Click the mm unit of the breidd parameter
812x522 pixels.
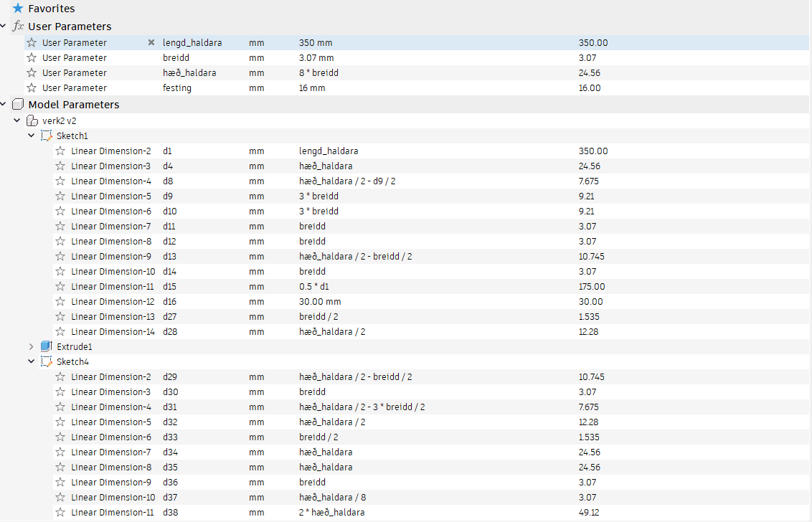click(256, 57)
